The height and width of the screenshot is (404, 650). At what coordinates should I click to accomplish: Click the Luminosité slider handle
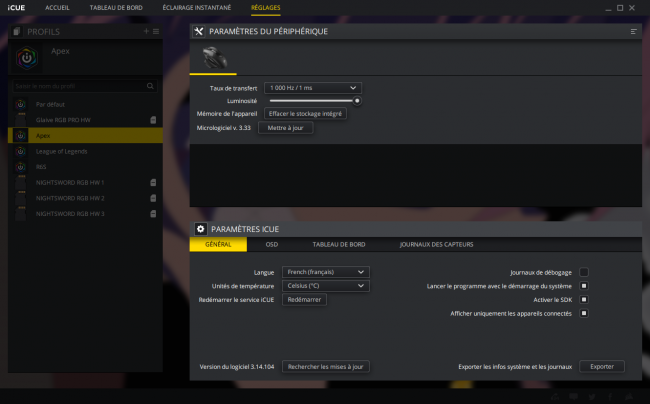click(x=357, y=101)
